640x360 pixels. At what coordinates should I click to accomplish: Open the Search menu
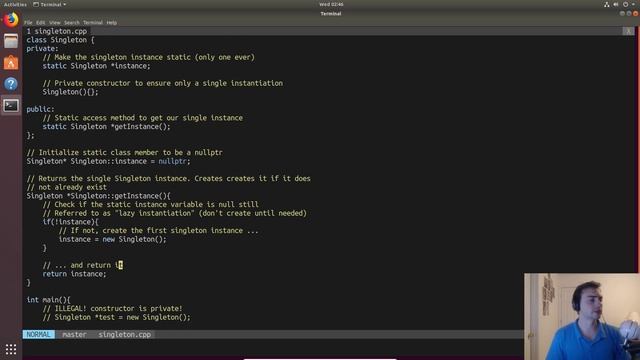click(71, 22)
